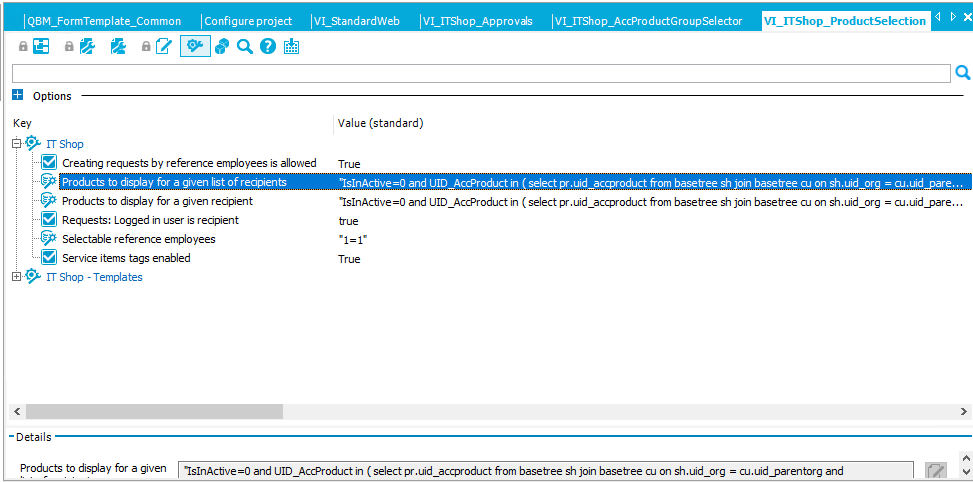Collapse the IT Shop tree node
The image size is (973, 482).
[x=16, y=144]
